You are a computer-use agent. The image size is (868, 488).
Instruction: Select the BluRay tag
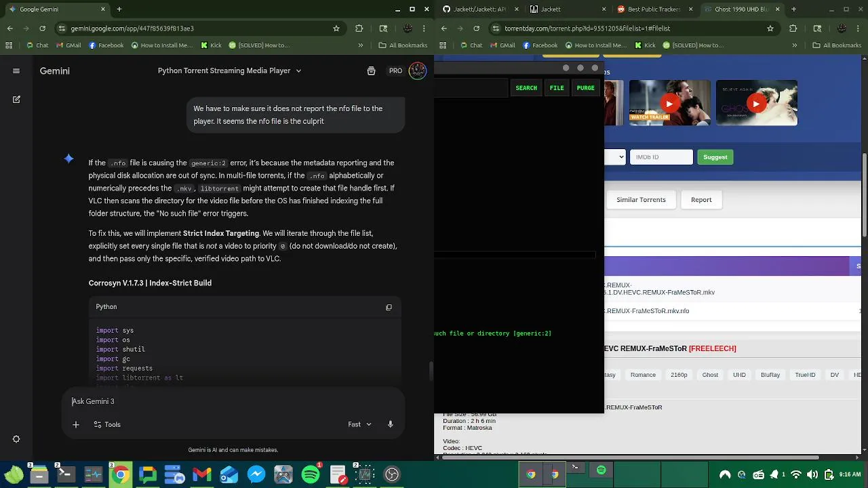point(770,375)
